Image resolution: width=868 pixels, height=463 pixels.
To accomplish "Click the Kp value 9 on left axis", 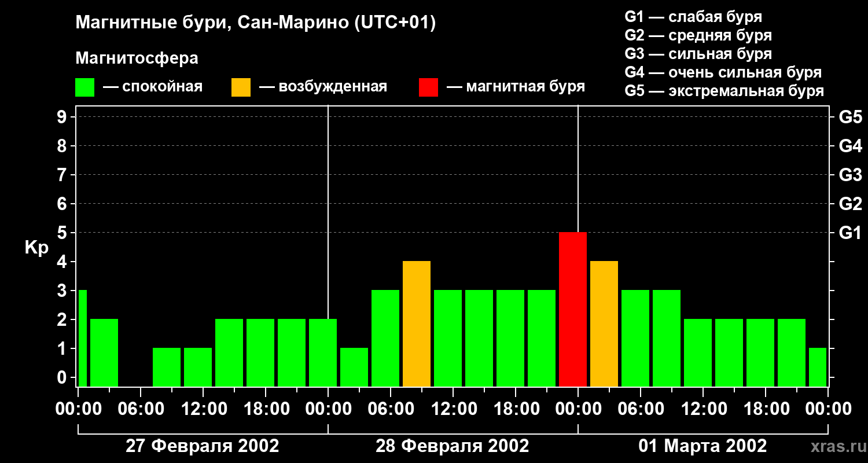I will pos(63,117).
